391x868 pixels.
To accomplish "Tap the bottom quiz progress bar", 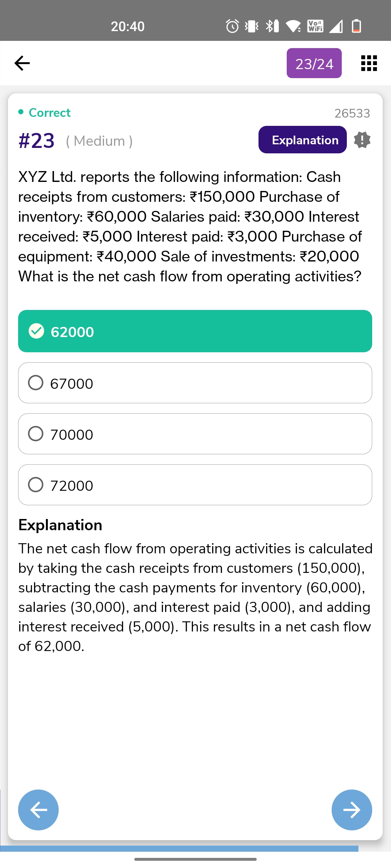I will point(179,848).
